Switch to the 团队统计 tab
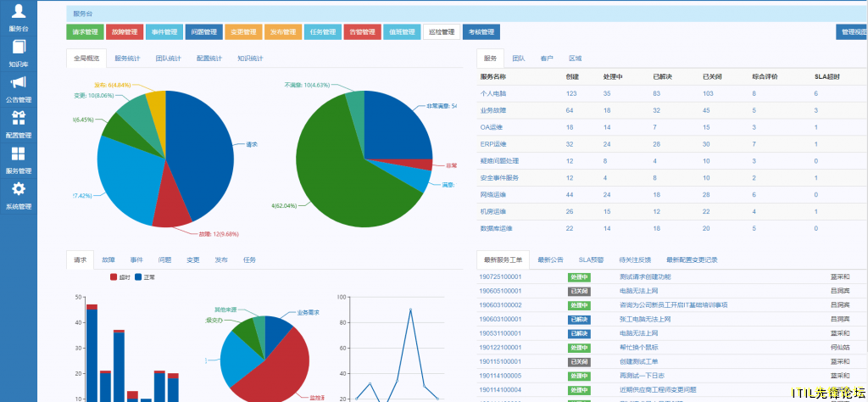The height and width of the screenshot is (402, 868). coord(169,59)
